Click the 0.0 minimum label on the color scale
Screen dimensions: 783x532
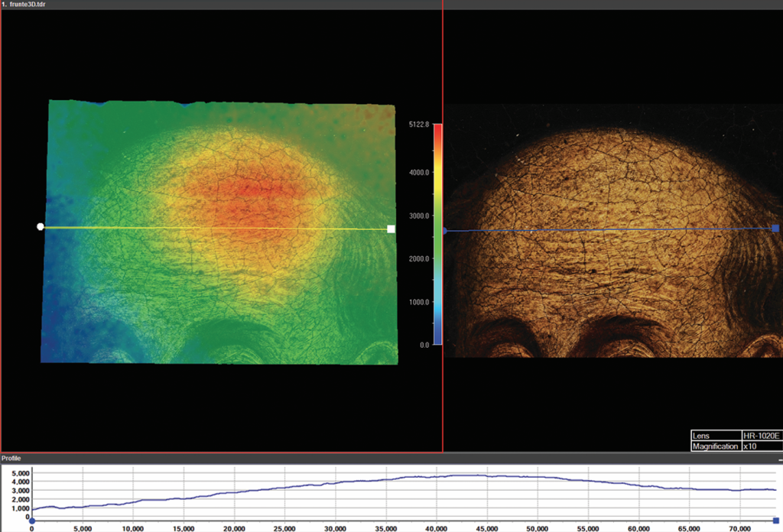tap(425, 345)
